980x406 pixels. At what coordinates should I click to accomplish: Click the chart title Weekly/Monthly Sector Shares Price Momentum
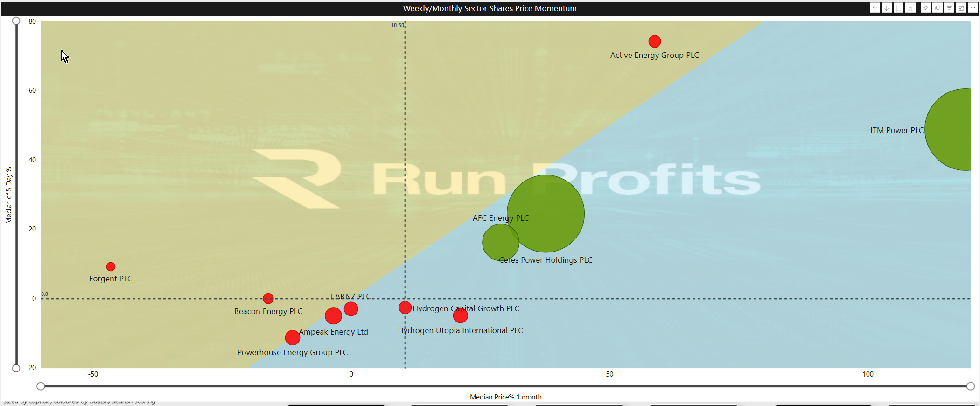click(x=490, y=8)
